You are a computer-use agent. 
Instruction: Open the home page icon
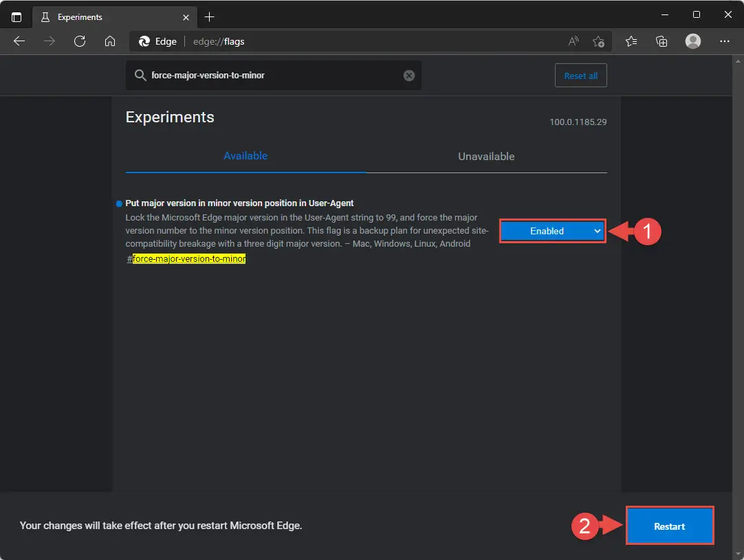click(110, 41)
